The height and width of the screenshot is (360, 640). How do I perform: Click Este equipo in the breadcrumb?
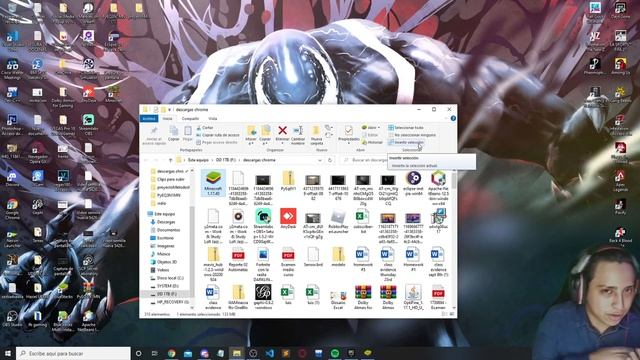(198, 160)
